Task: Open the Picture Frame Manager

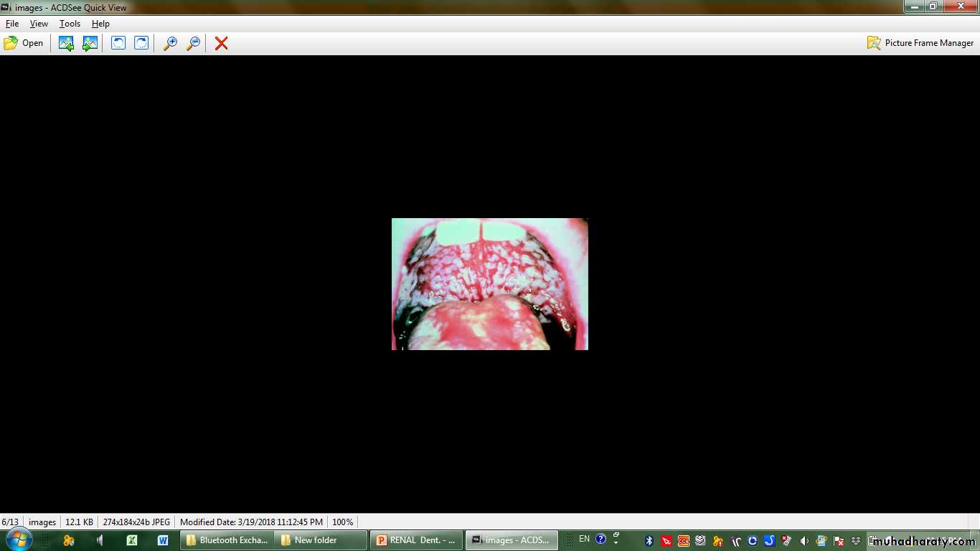Action: click(920, 43)
